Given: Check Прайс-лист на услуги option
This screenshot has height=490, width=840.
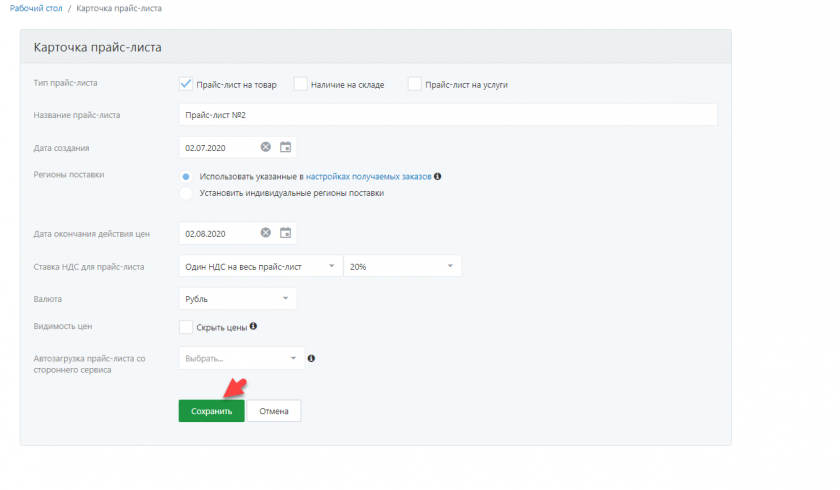Looking at the screenshot, I should (414, 84).
